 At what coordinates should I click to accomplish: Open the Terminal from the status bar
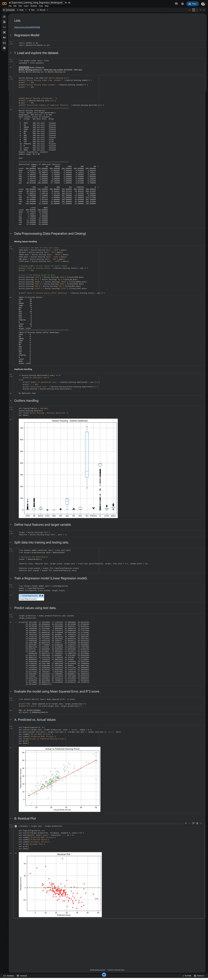22,976
